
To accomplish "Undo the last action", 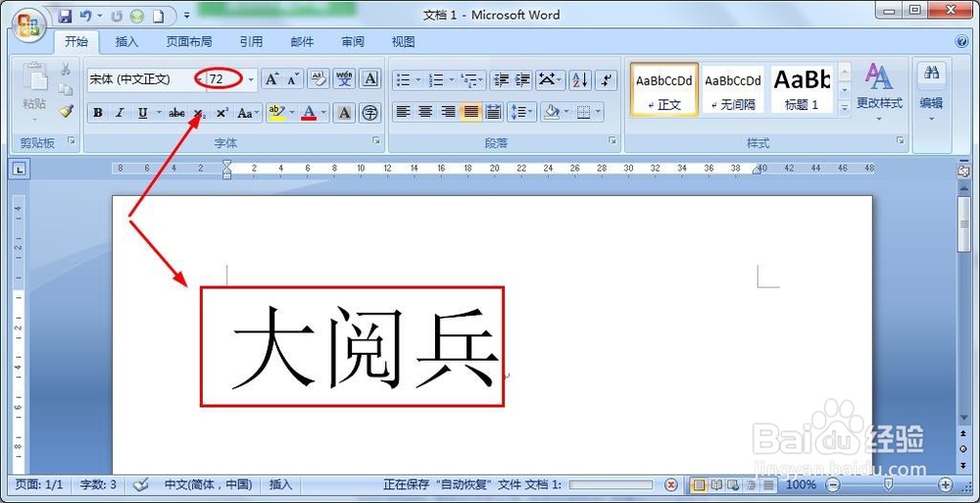I will pyautogui.click(x=86, y=16).
